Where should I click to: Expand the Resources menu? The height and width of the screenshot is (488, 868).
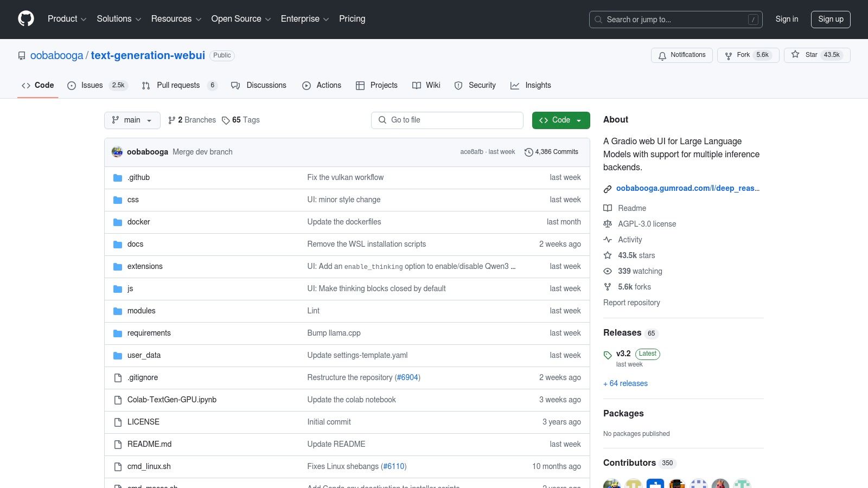point(176,19)
